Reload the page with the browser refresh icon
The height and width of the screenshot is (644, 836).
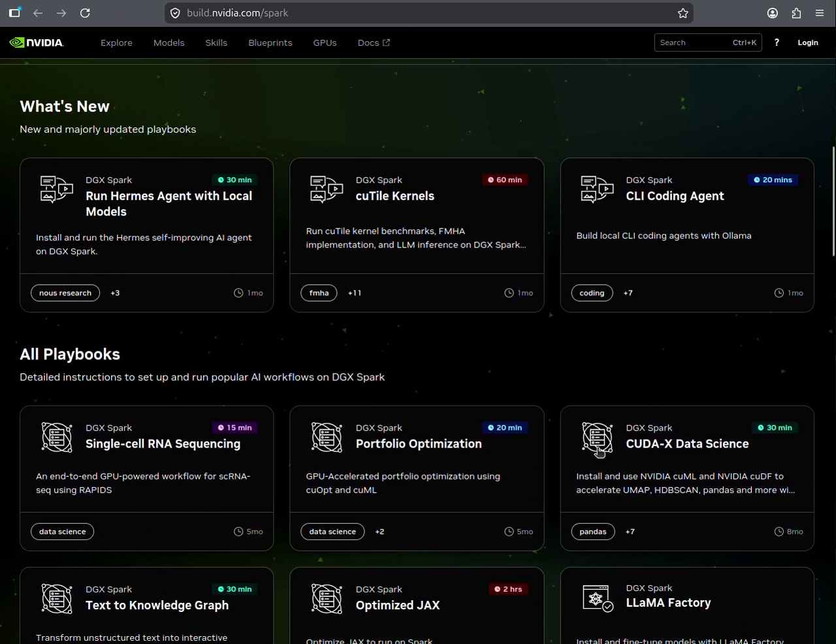(85, 13)
